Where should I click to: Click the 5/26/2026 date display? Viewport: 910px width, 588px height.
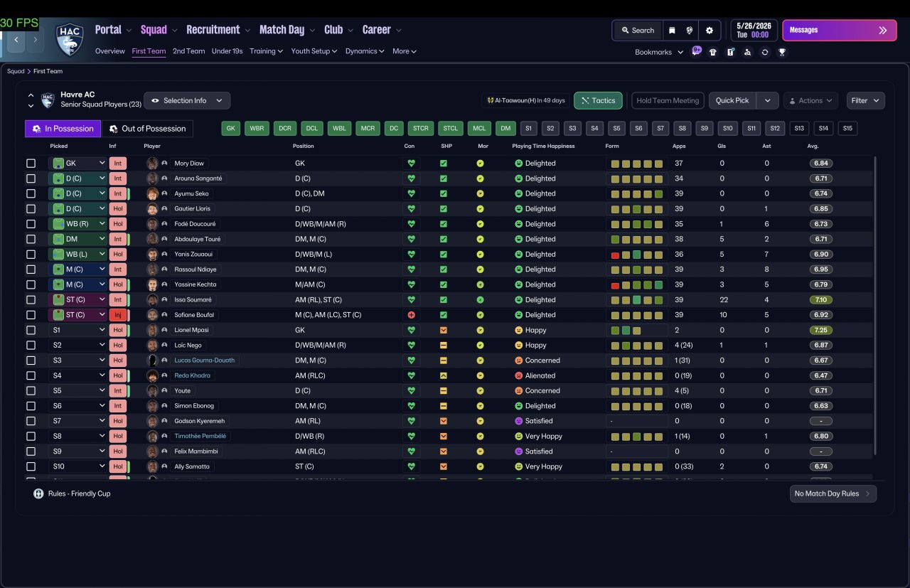[x=754, y=31]
